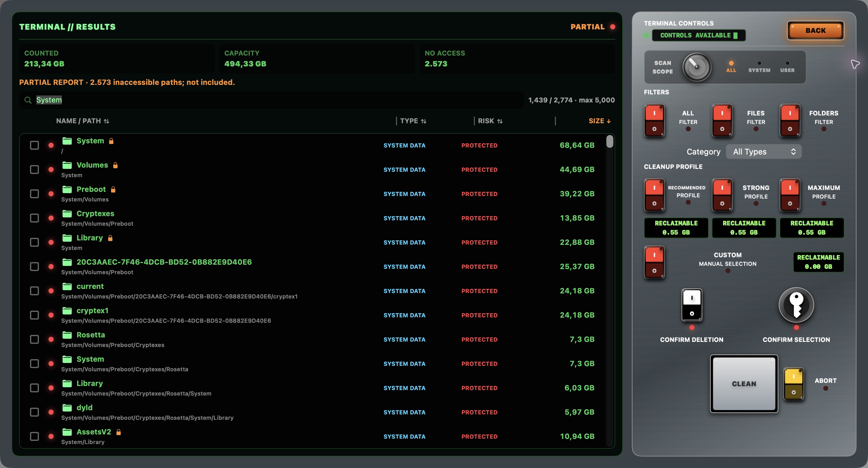Set scan scope to SYSTEM

pyautogui.click(x=759, y=67)
